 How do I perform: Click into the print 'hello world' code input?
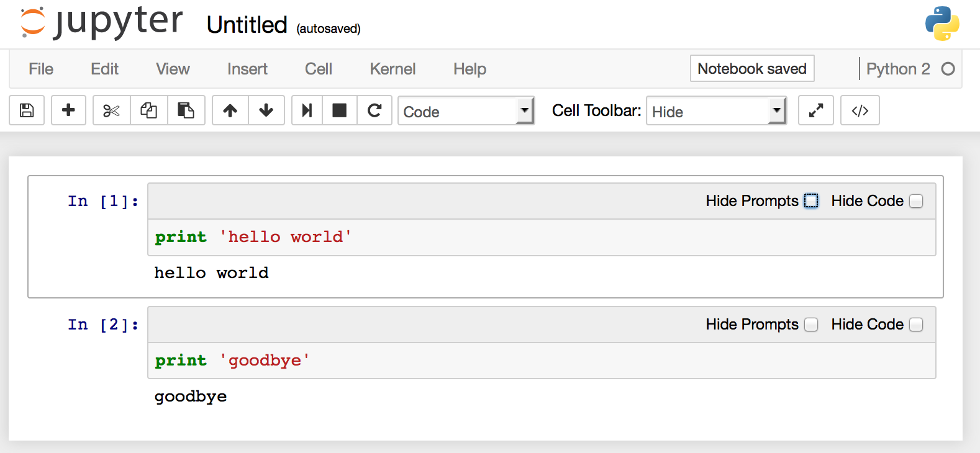tap(542, 237)
